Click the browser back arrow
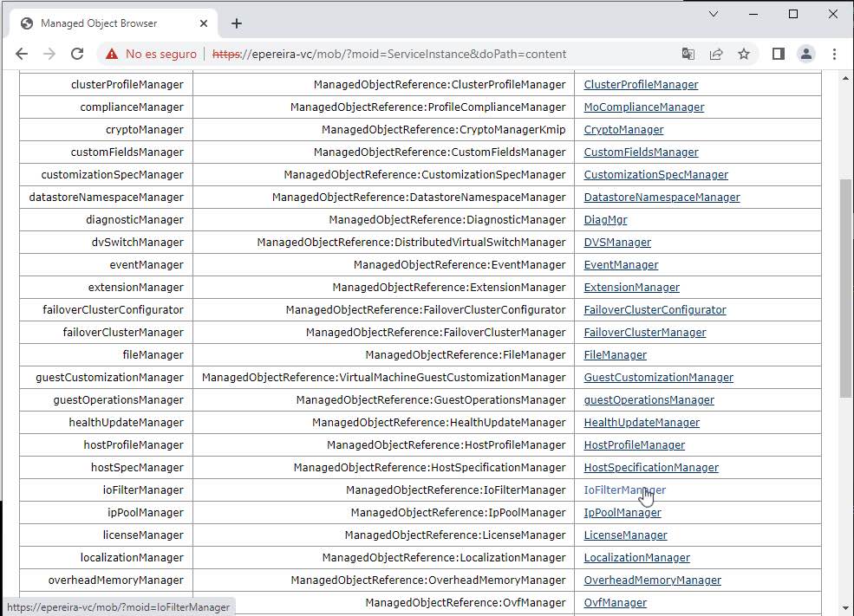The width and height of the screenshot is (854, 616). click(22, 54)
